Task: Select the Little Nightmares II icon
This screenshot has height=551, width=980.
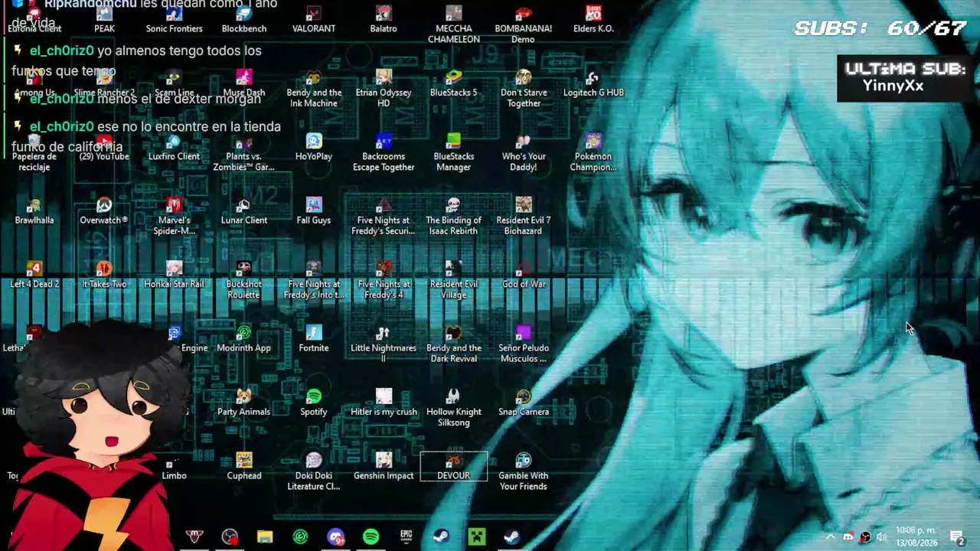Action: point(384,344)
